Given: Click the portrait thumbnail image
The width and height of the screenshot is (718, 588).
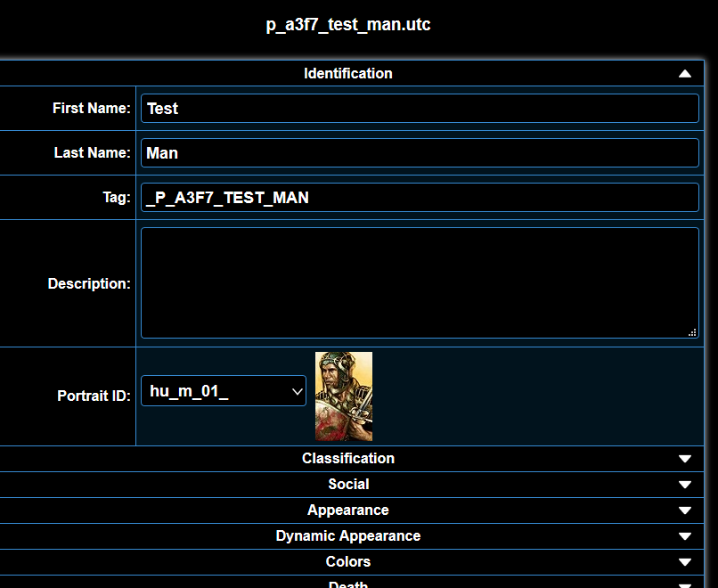Looking at the screenshot, I should point(344,396).
